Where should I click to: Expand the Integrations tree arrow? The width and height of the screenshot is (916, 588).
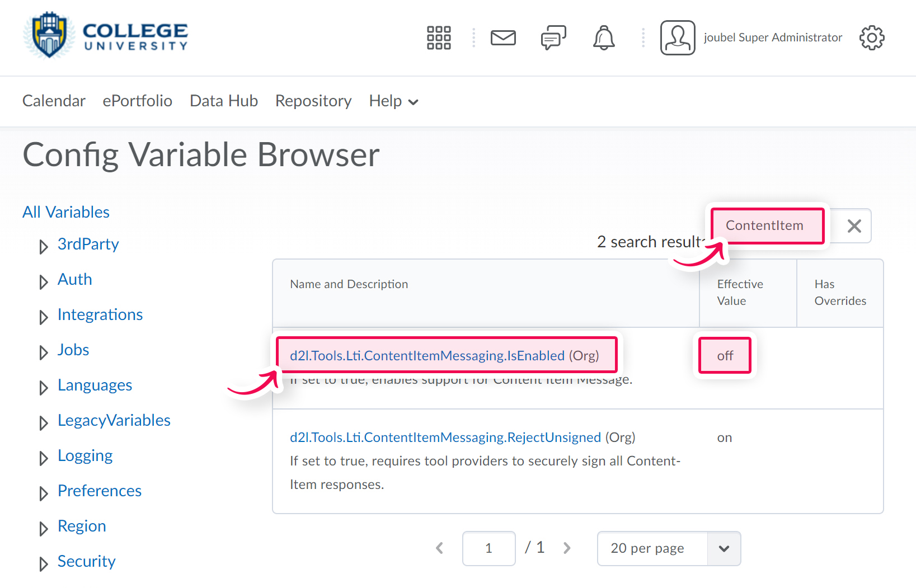43,317
